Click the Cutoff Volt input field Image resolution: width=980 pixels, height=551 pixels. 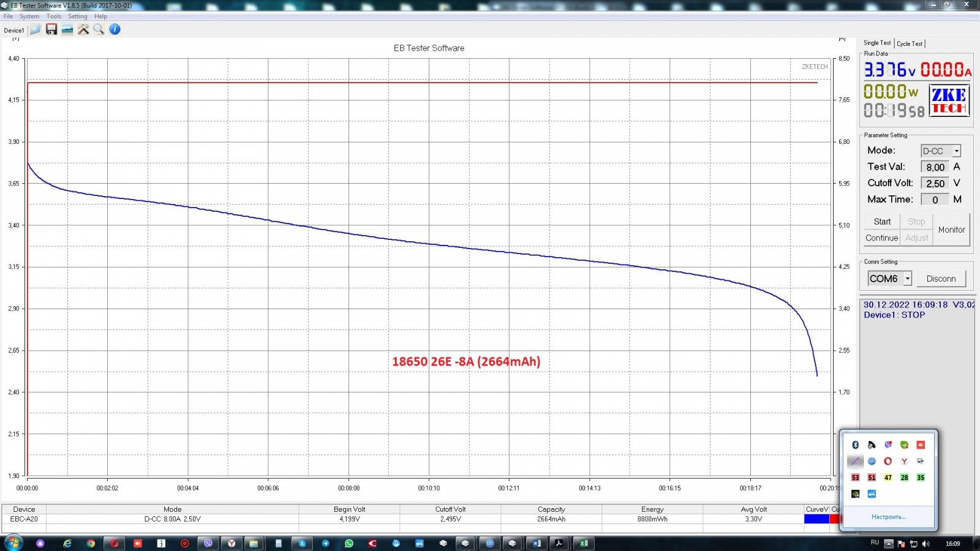[x=935, y=184]
